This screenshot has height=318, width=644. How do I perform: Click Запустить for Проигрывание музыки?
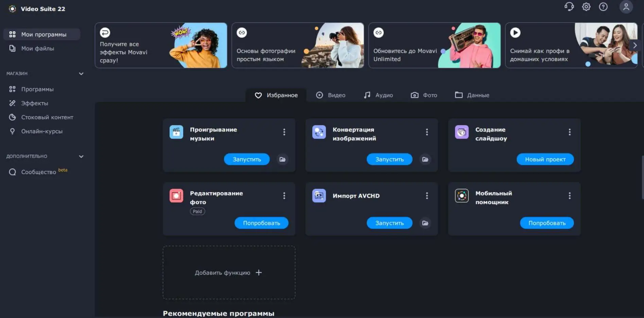247,159
